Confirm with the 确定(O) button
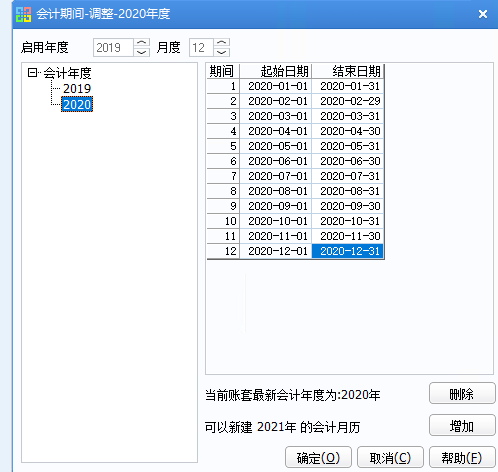Image resolution: width=498 pixels, height=472 pixels. coord(318,457)
